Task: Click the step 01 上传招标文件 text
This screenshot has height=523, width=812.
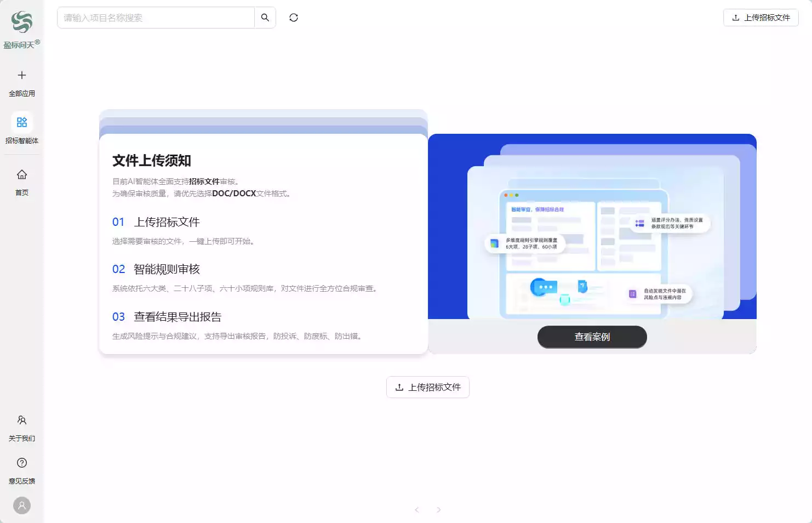Action: (167, 222)
